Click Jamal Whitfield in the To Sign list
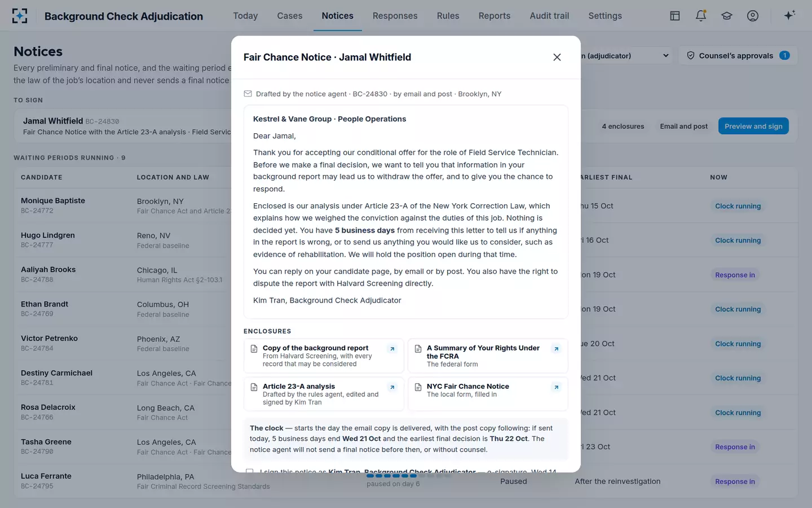The width and height of the screenshot is (812, 508). pos(53,121)
